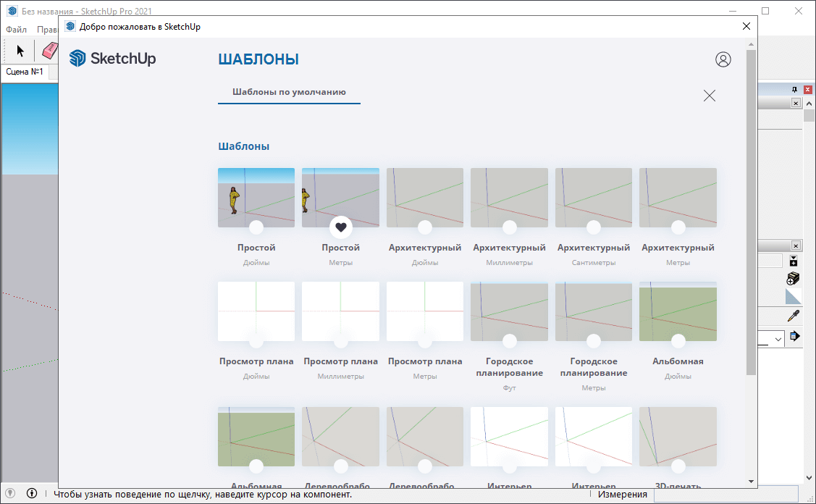Toggle heart favorite on Простой Метры template

(340, 227)
